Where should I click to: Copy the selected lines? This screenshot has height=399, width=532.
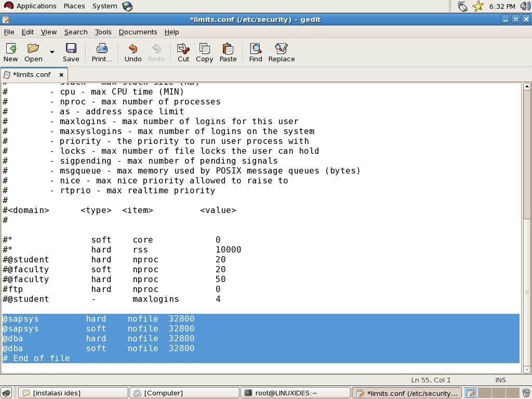(x=204, y=52)
